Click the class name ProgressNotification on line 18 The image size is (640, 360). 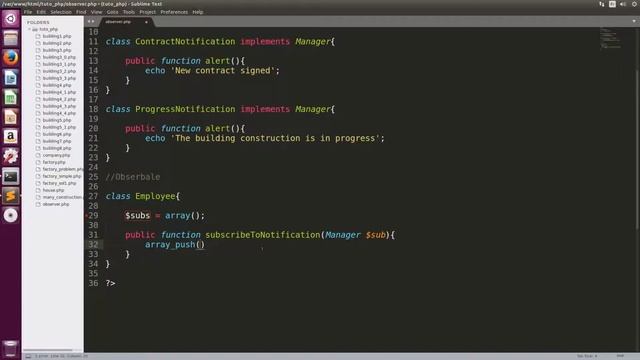click(185, 109)
